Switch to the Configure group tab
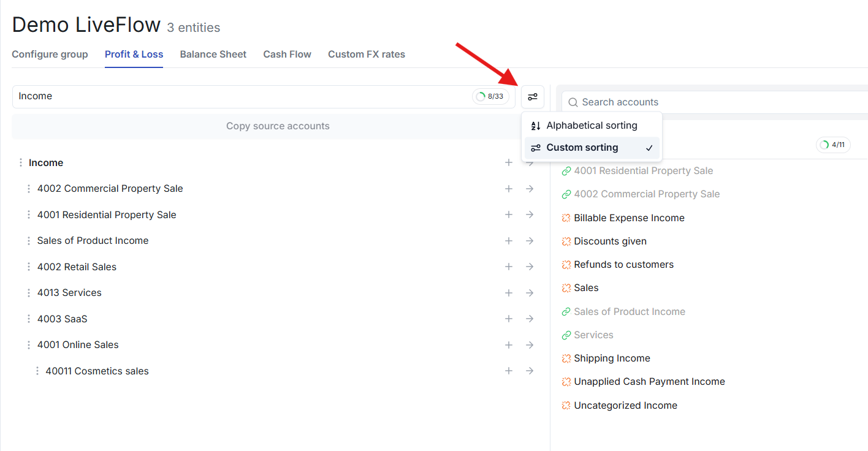Viewport: 868px width, 451px height. point(50,55)
